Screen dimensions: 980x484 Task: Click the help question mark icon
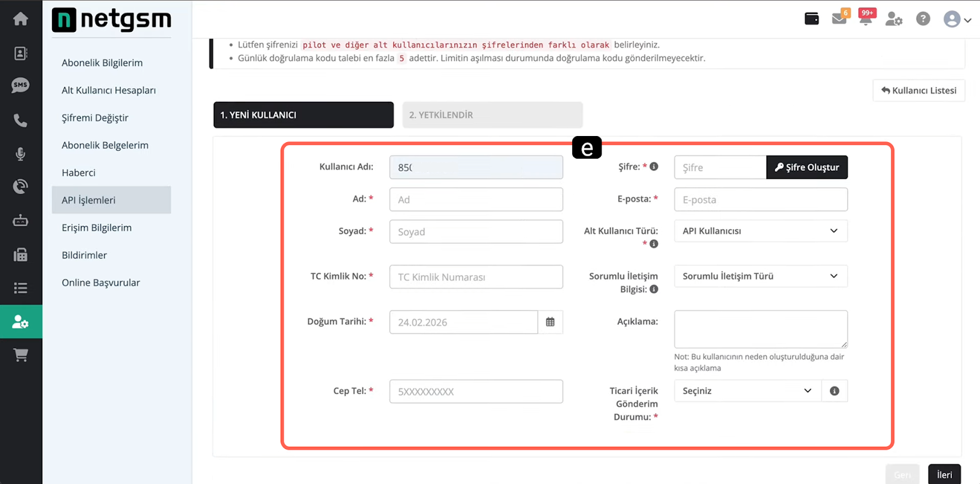[x=922, y=19]
